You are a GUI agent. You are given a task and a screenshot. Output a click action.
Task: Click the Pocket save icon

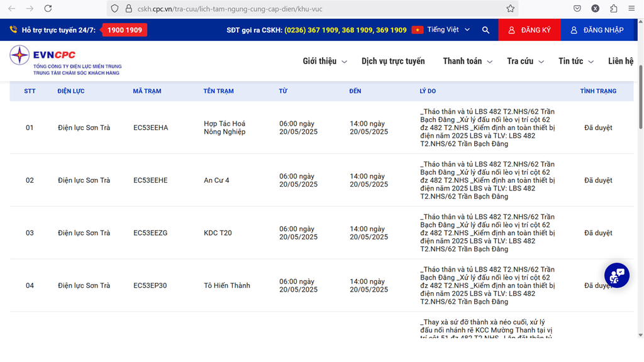click(x=577, y=9)
